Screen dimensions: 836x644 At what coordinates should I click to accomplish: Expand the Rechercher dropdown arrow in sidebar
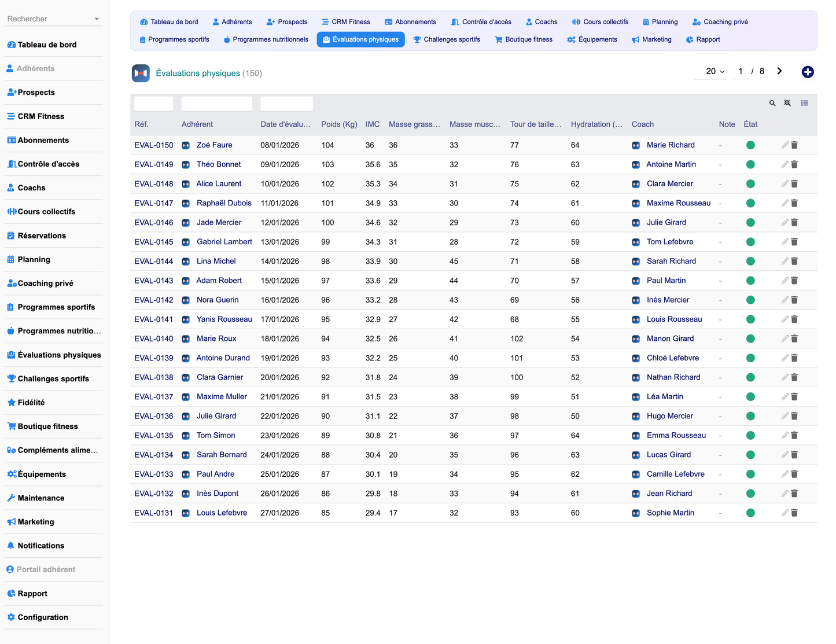pyautogui.click(x=97, y=19)
